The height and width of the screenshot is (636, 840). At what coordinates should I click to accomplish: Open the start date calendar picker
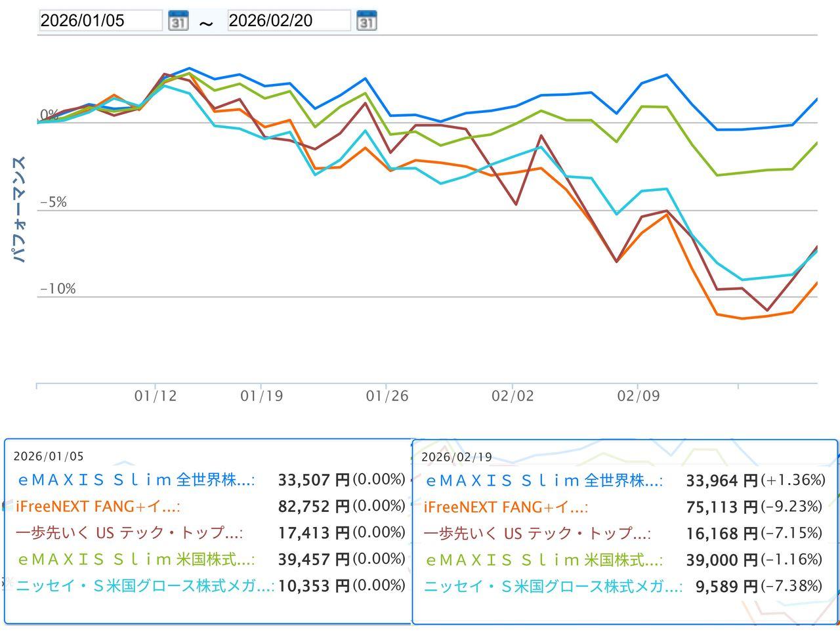178,20
